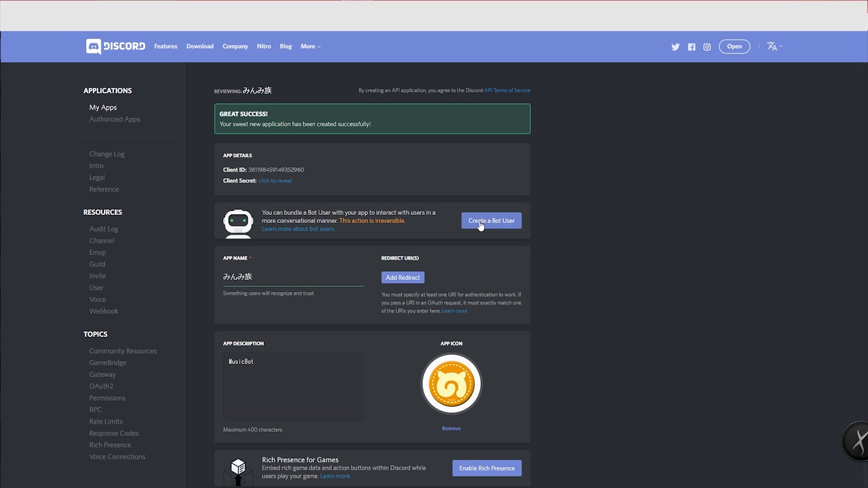868x488 pixels.
Task: Open the language selector icon
Action: 774,46
